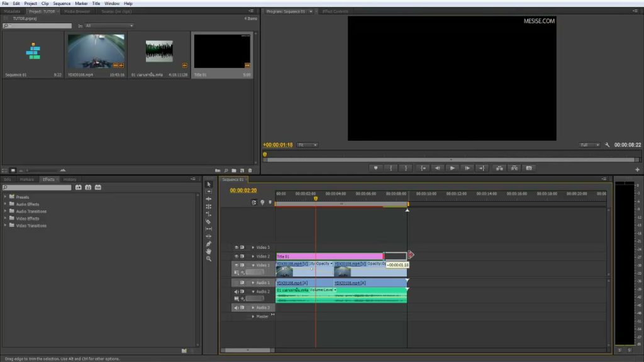
Task: Click the Project panel trash icon
Action: tap(250, 170)
